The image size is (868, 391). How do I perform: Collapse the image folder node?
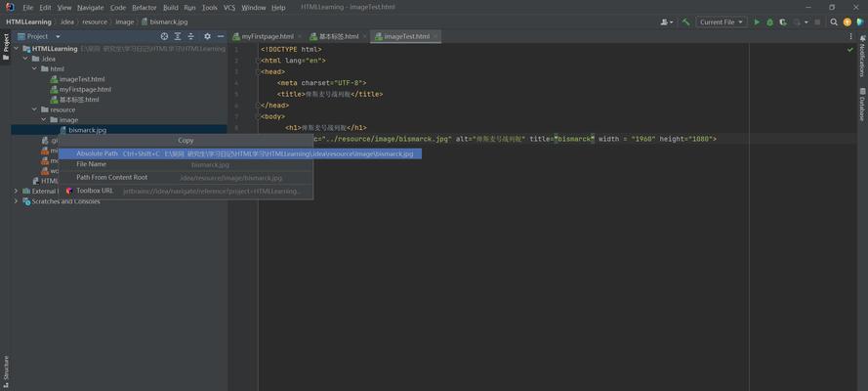(x=44, y=119)
